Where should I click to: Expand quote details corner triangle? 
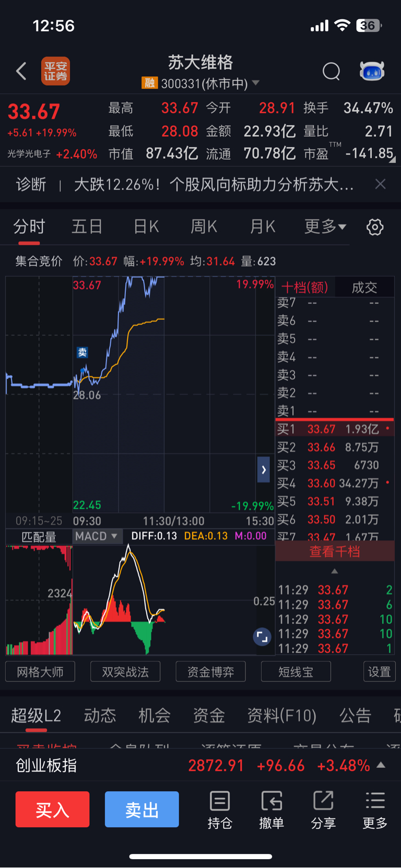392,160
